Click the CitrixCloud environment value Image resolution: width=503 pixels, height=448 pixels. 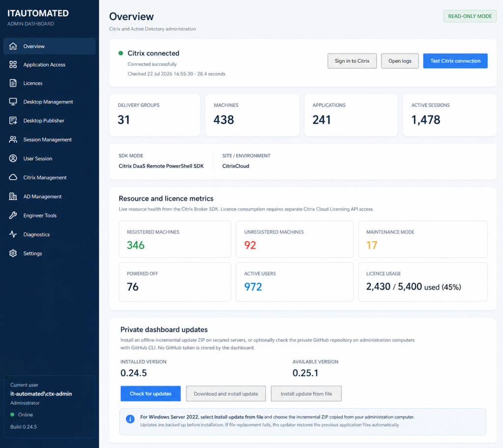pyautogui.click(x=236, y=166)
